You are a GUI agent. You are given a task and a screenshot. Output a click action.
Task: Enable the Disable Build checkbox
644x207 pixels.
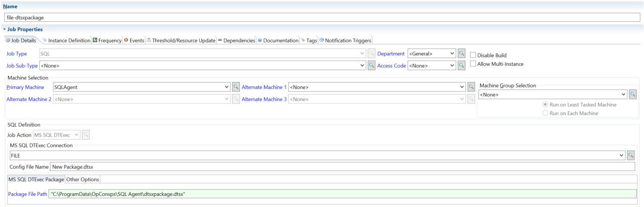point(473,55)
